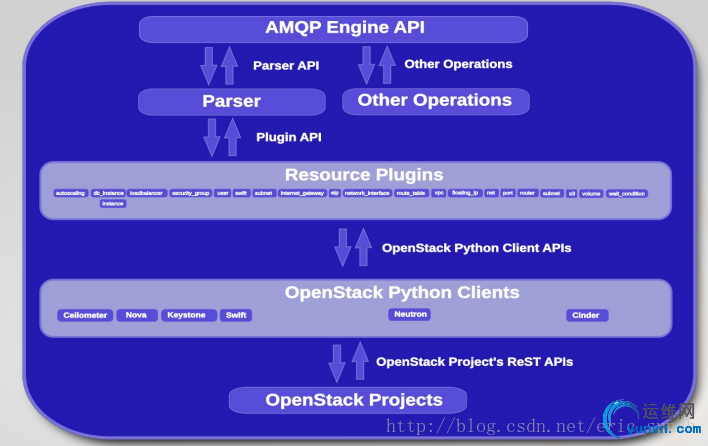Image resolution: width=708 pixels, height=446 pixels.
Task: Click the wait_condition plugin tag
Action: click(x=627, y=194)
